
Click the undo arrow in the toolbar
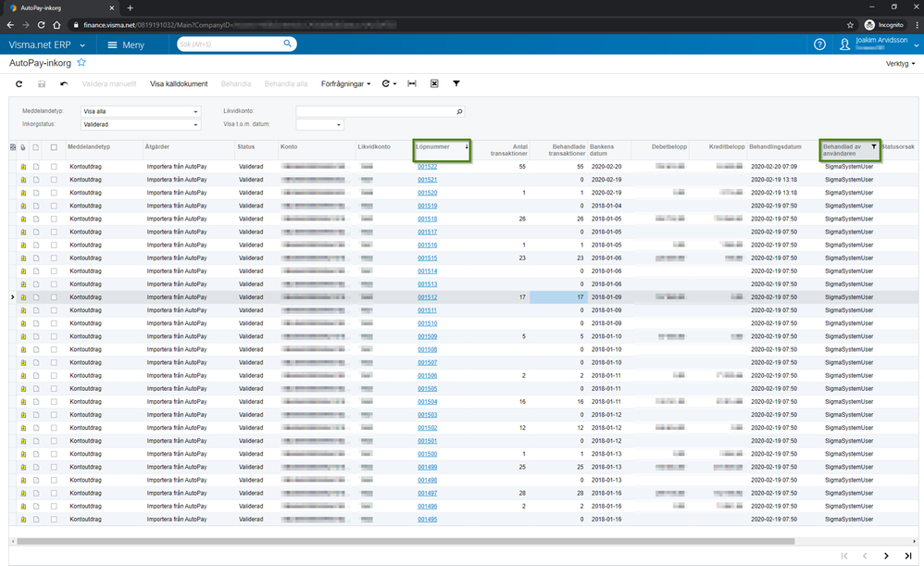click(x=64, y=83)
